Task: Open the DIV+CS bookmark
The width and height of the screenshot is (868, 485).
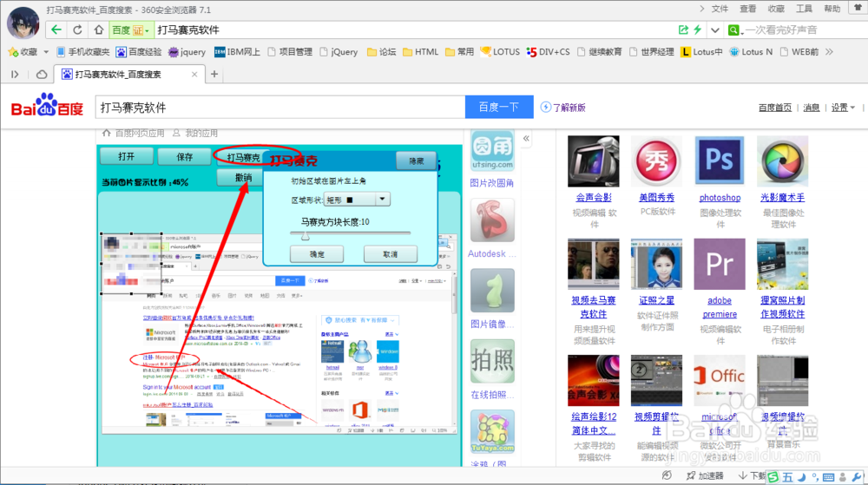Action: pos(548,52)
